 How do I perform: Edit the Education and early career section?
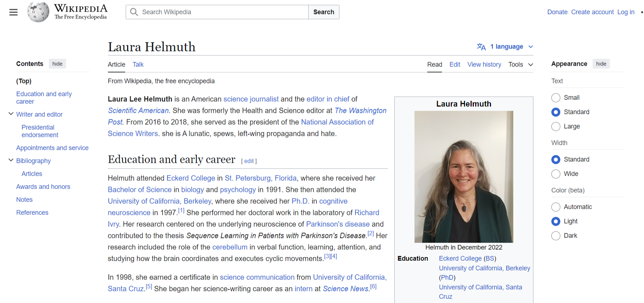249,161
